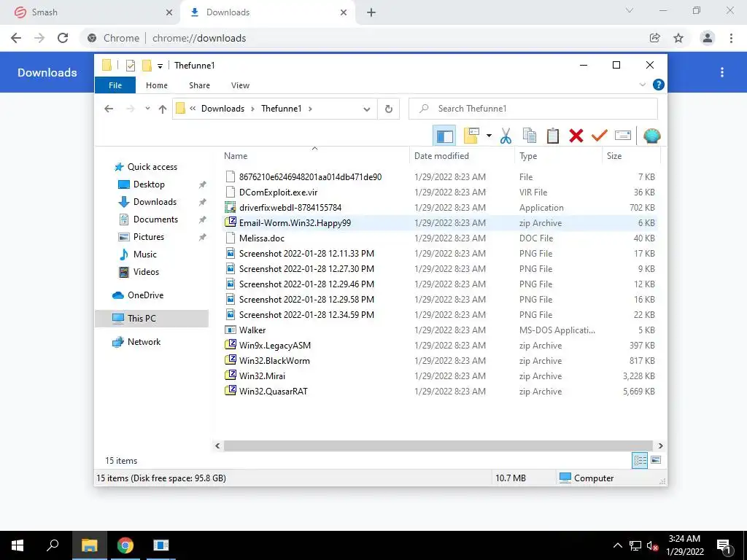
Task: Expand the hidden breadcrumb path chevrons
Action: tap(193, 109)
